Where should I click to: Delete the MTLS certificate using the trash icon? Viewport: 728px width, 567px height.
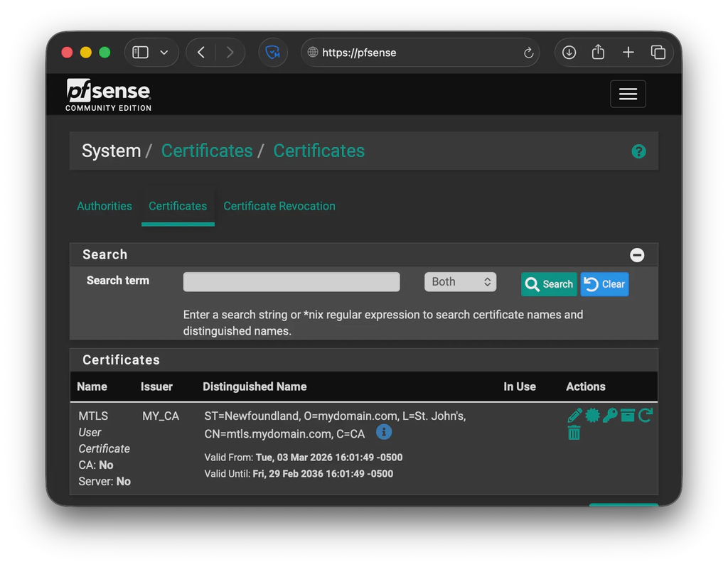tap(575, 432)
